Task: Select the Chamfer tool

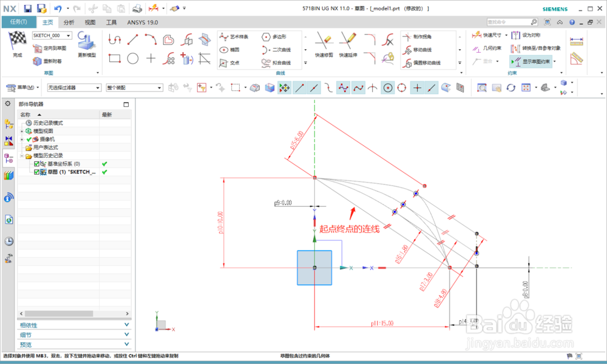Action: coord(370,58)
